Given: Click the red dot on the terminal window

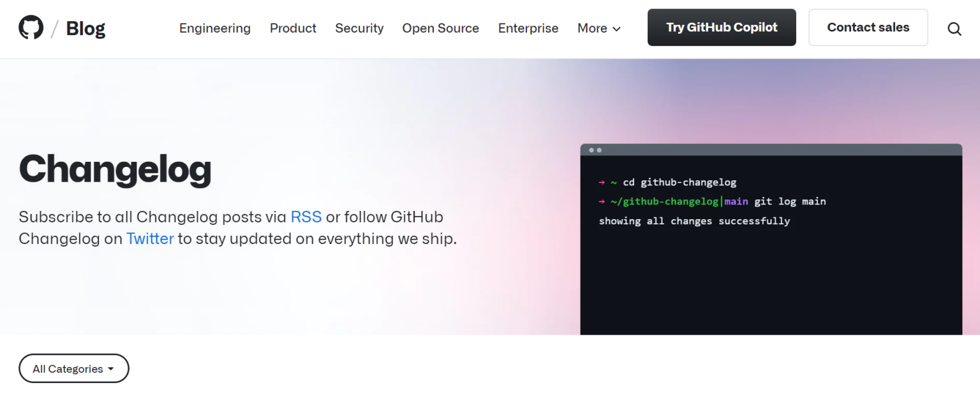Looking at the screenshot, I should click(x=591, y=150).
